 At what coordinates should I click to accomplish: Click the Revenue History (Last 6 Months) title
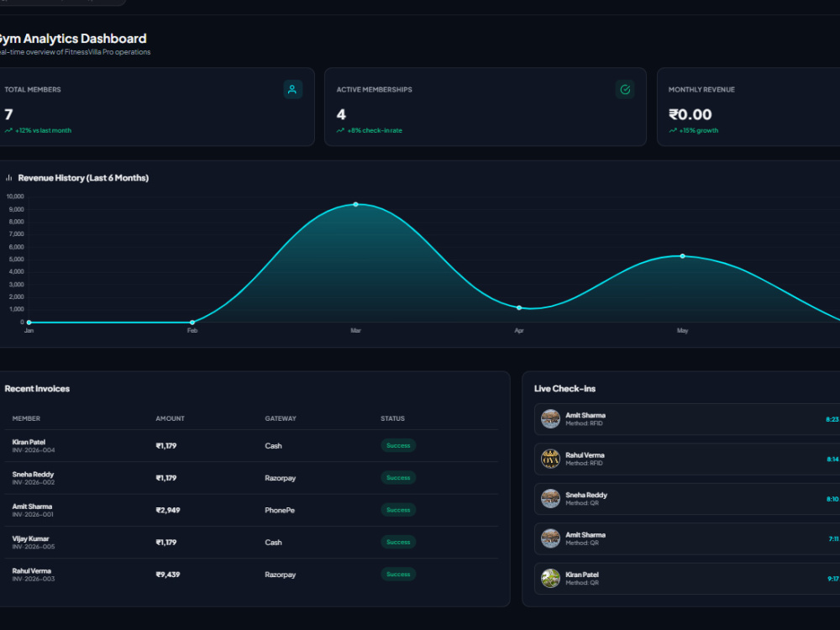[83, 178]
